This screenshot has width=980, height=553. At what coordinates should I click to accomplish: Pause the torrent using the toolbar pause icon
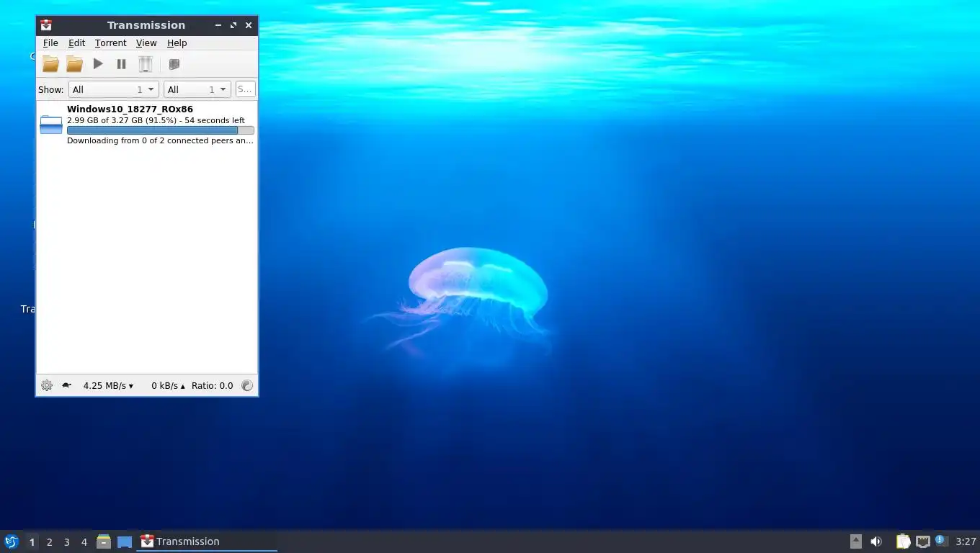pyautogui.click(x=122, y=64)
